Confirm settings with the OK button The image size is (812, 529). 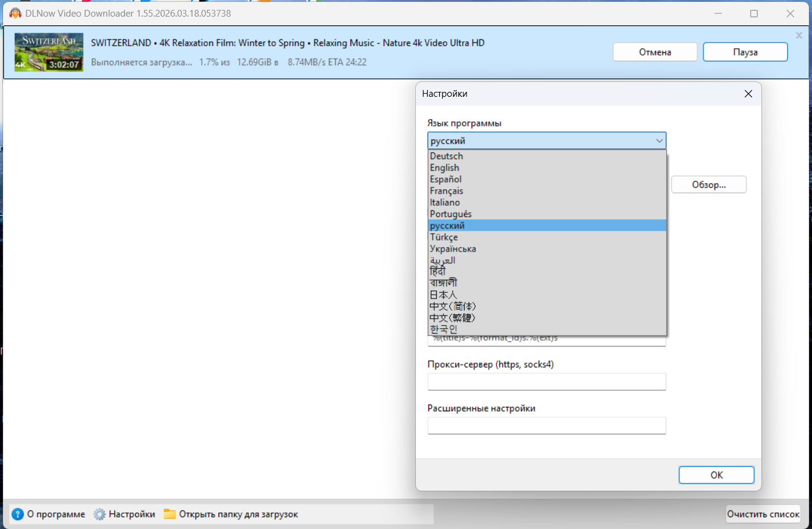(716, 475)
